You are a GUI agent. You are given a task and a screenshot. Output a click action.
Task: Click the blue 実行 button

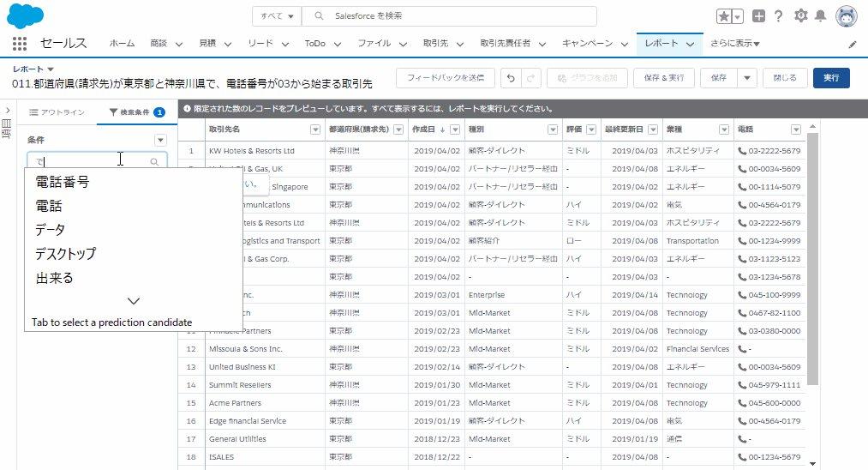[831, 78]
